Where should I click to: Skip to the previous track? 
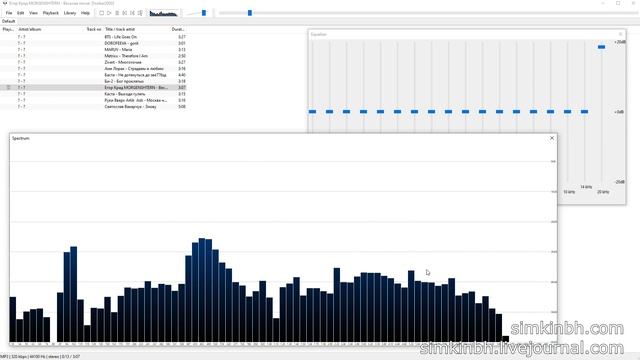(x=125, y=13)
